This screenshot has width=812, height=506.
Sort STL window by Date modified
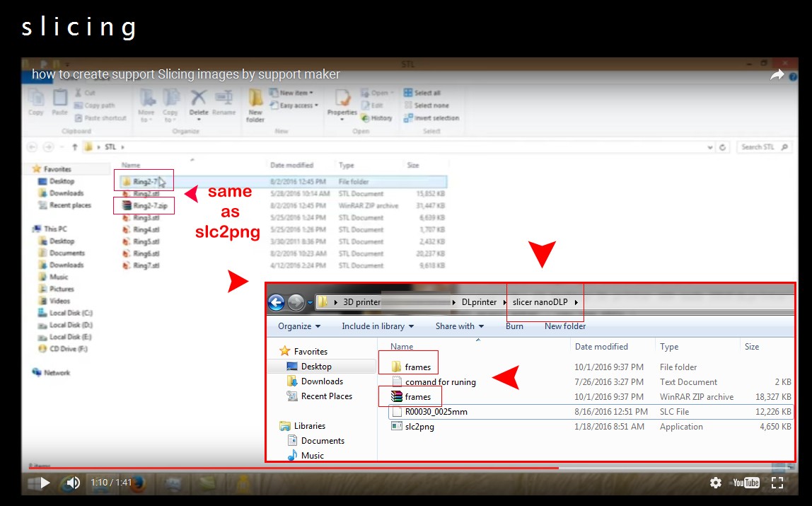(x=291, y=165)
